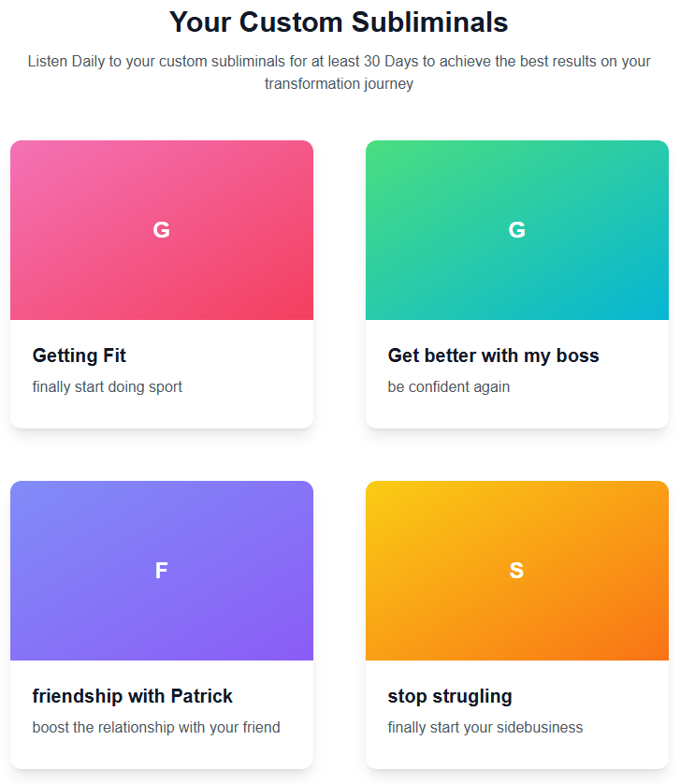Open the purple Patrick friendship cover
680x784 pixels.
coord(162,571)
